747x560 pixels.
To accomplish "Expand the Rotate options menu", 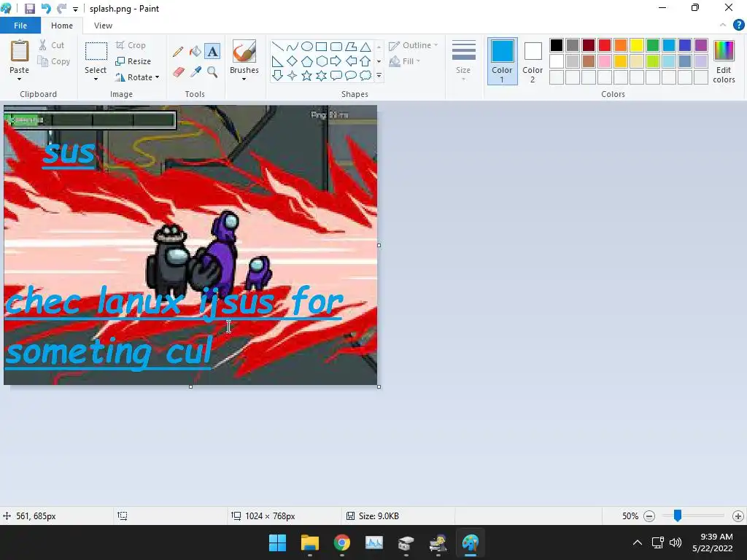I will click(x=158, y=77).
